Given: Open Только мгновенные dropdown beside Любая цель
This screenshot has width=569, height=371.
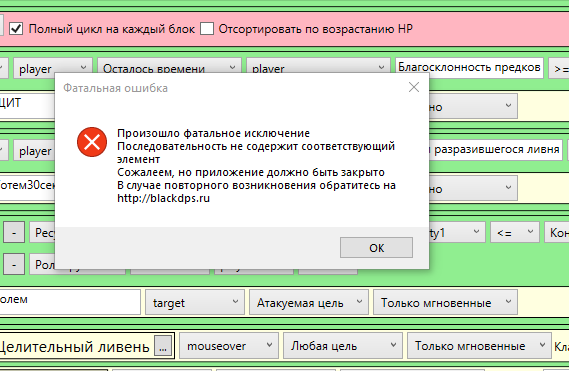Looking at the screenshot, I should pyautogui.click(x=479, y=346).
